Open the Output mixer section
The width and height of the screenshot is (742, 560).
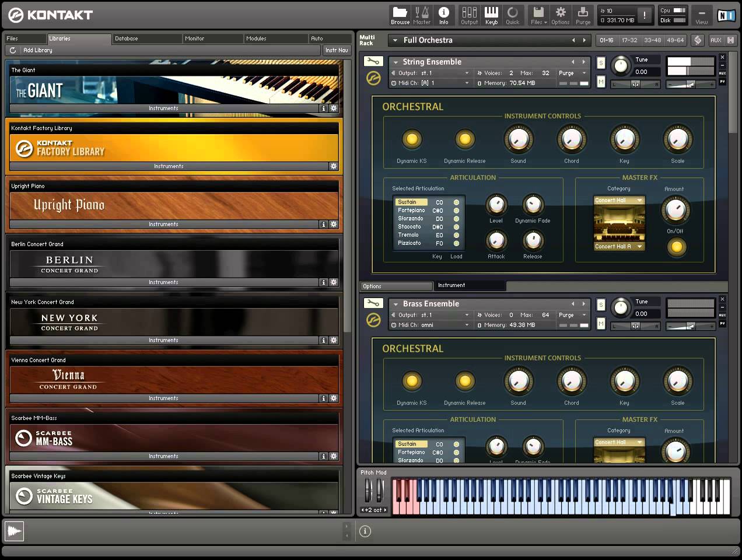(x=470, y=15)
